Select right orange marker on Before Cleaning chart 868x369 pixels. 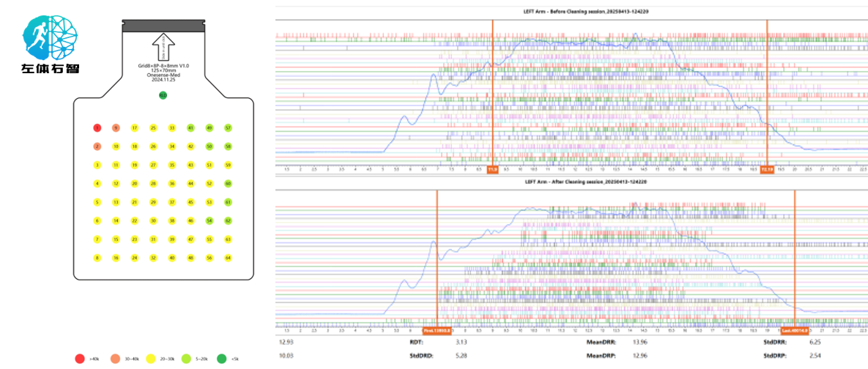pos(767,170)
